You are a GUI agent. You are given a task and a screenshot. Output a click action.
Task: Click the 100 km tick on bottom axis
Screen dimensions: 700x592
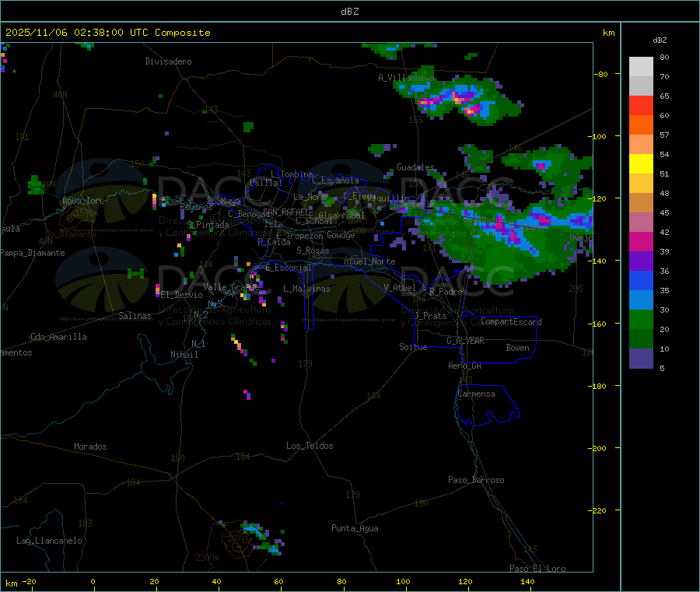coord(403,581)
